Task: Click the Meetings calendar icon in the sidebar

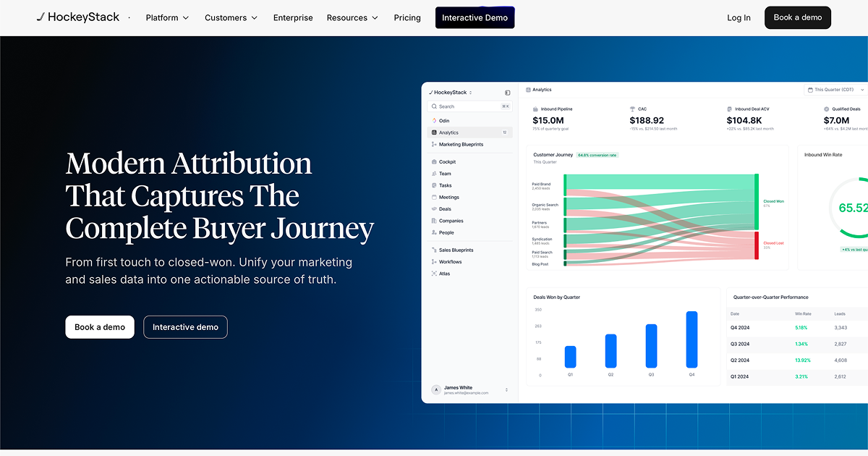Action: [434, 197]
